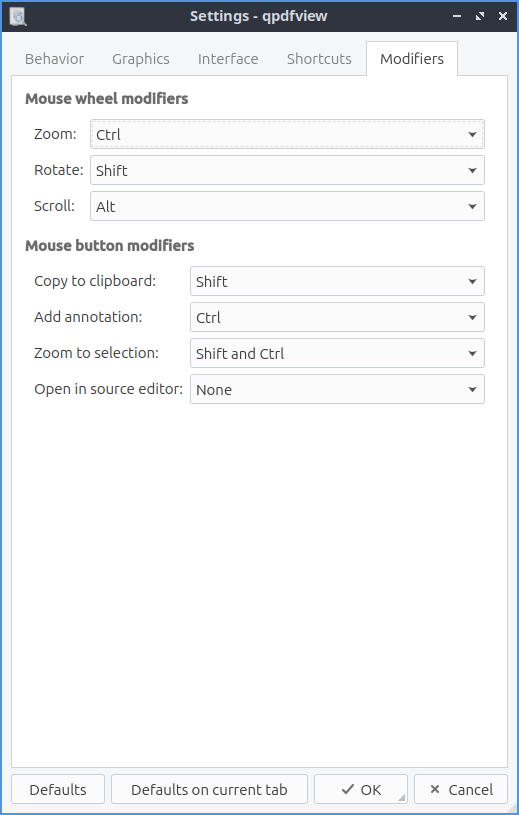Switch to the Graphics tab
The width and height of the screenshot is (519, 815).
141,59
